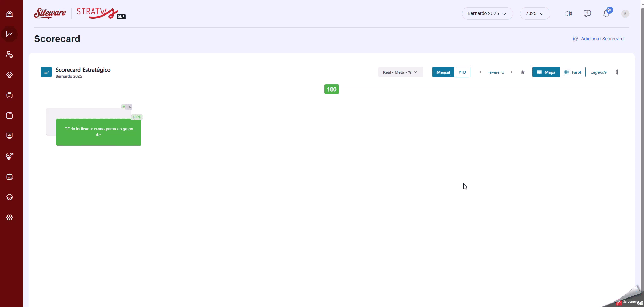The image size is (644, 307).
Task: Mark scorecard as favorite with star
Action: (x=523, y=72)
